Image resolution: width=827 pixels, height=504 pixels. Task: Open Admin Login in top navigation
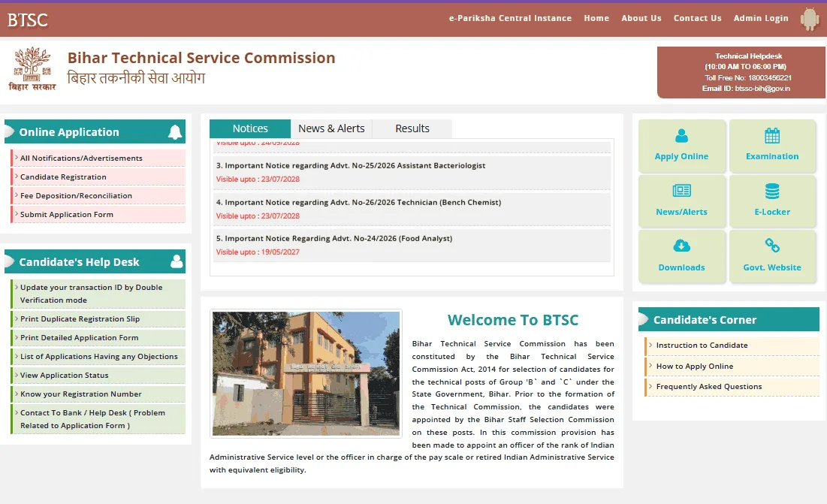point(761,18)
